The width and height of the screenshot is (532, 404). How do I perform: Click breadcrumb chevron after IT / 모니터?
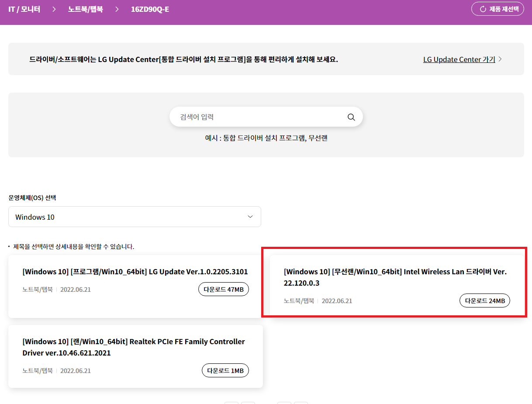[54, 9]
